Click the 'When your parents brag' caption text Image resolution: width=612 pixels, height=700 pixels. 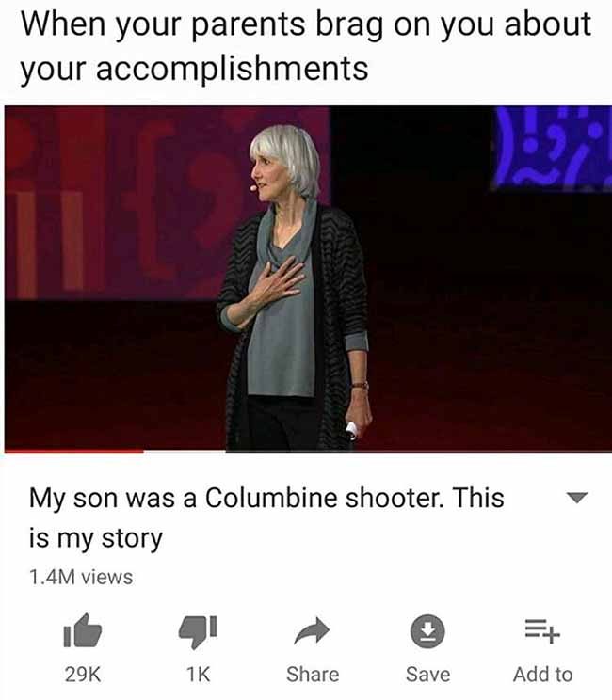point(305,46)
